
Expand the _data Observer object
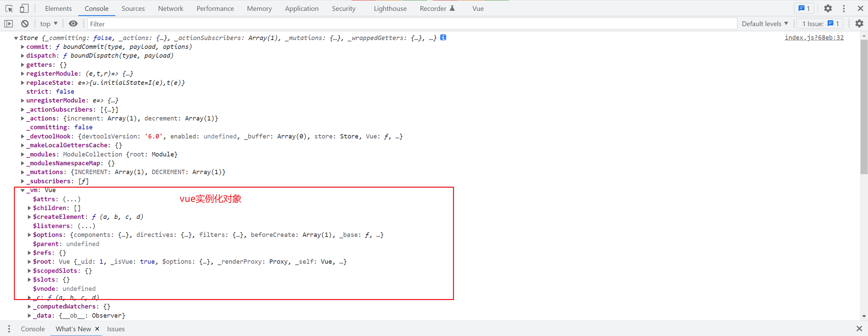29,316
